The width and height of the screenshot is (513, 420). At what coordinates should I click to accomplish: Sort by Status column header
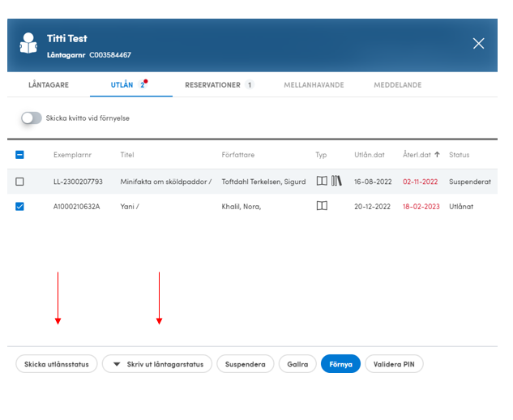point(459,155)
